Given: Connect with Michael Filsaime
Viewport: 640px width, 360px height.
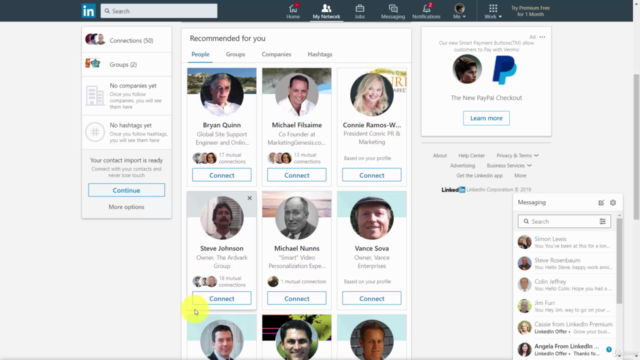Looking at the screenshot, I should 297,175.
